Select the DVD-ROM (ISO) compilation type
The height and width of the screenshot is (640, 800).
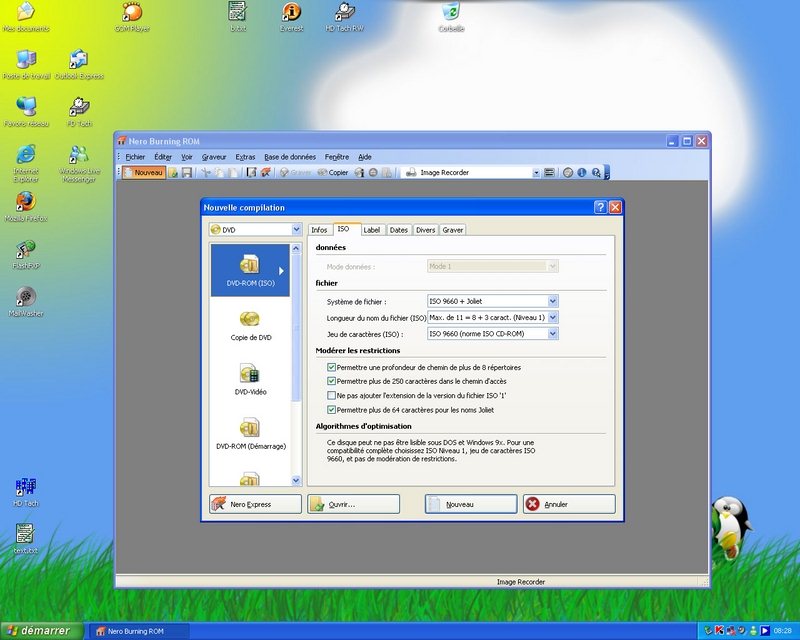pyautogui.click(x=250, y=270)
